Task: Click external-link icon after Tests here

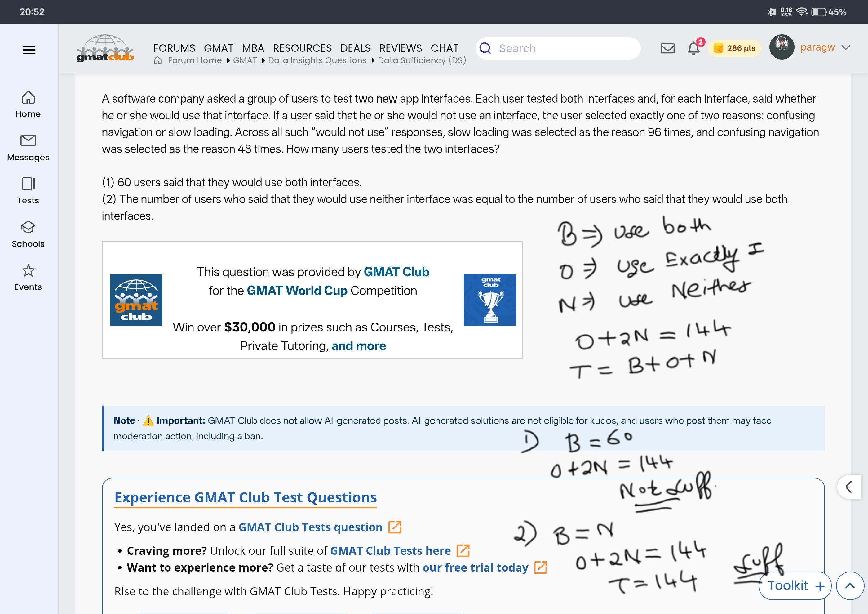Action: (463, 551)
